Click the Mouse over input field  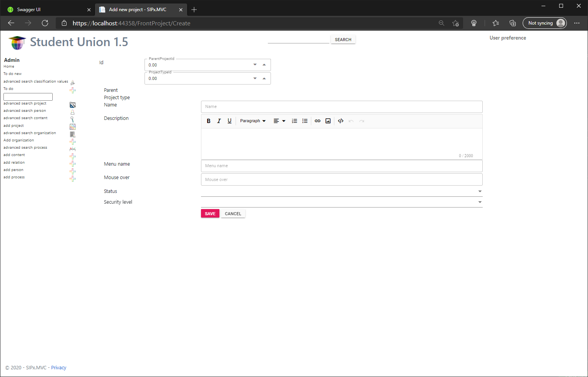pos(342,179)
